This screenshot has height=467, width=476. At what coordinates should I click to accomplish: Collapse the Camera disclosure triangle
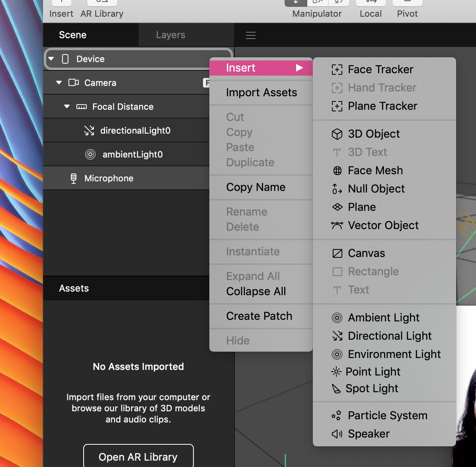[59, 83]
